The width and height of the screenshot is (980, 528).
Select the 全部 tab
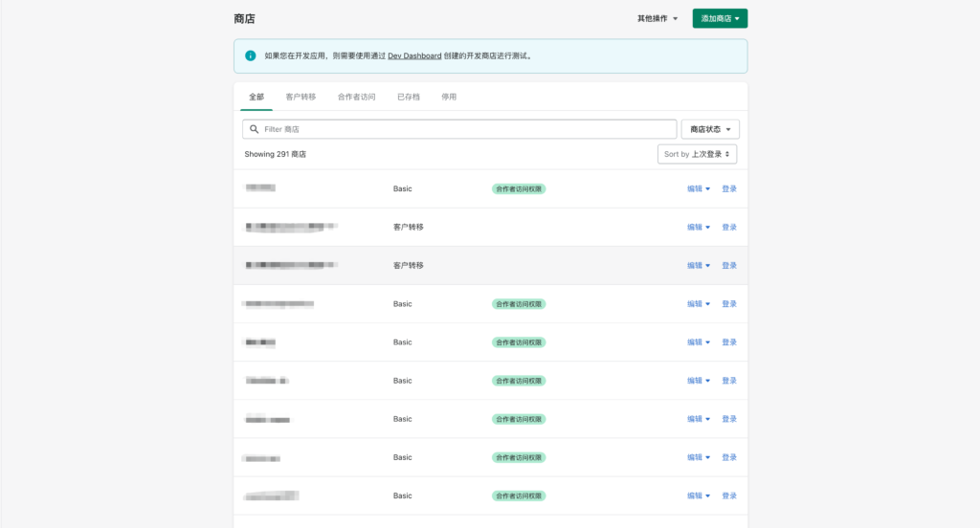[x=256, y=97]
